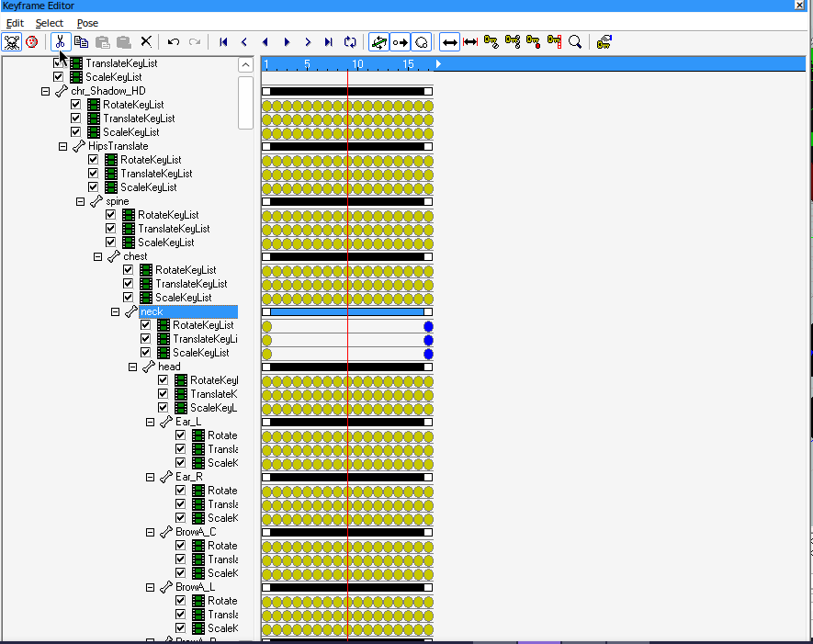
Task: Collapse the spine bone node
Action: (81, 201)
